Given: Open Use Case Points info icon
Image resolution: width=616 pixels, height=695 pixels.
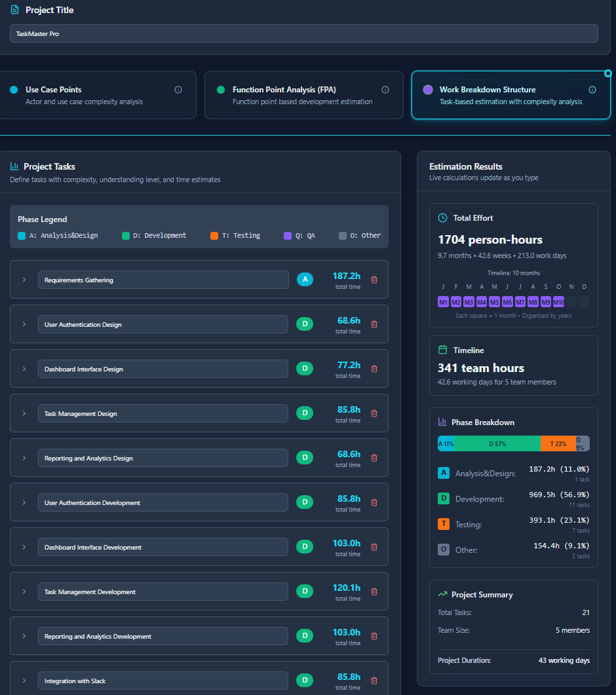Looking at the screenshot, I should [178, 90].
